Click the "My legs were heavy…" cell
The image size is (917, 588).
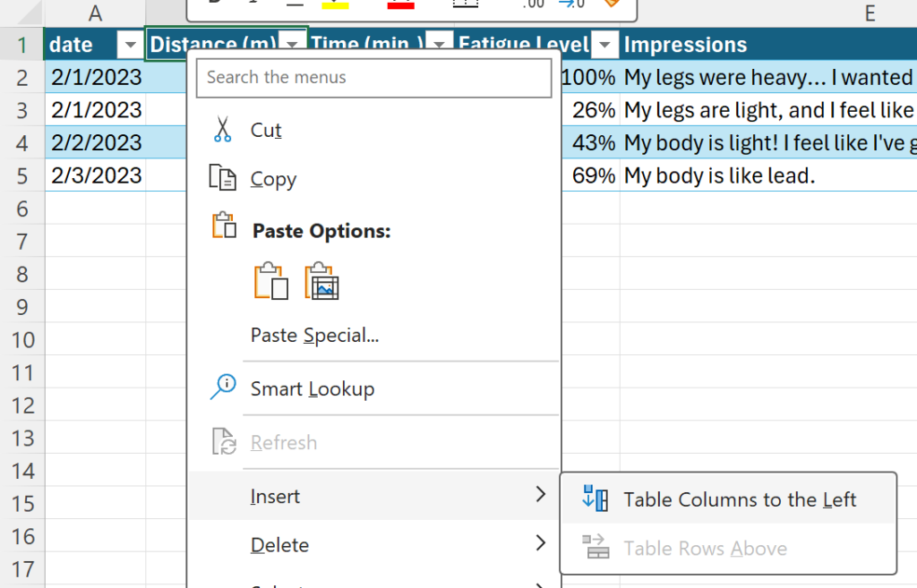[768, 77]
